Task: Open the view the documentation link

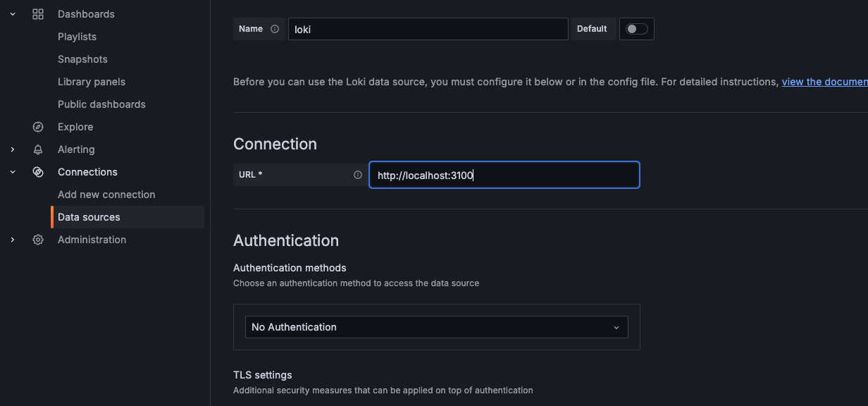Action: point(825,82)
